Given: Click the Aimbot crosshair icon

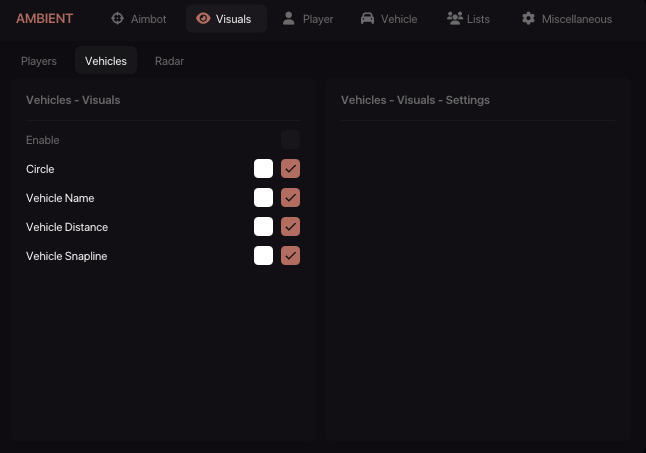Looking at the screenshot, I should 117,19.
